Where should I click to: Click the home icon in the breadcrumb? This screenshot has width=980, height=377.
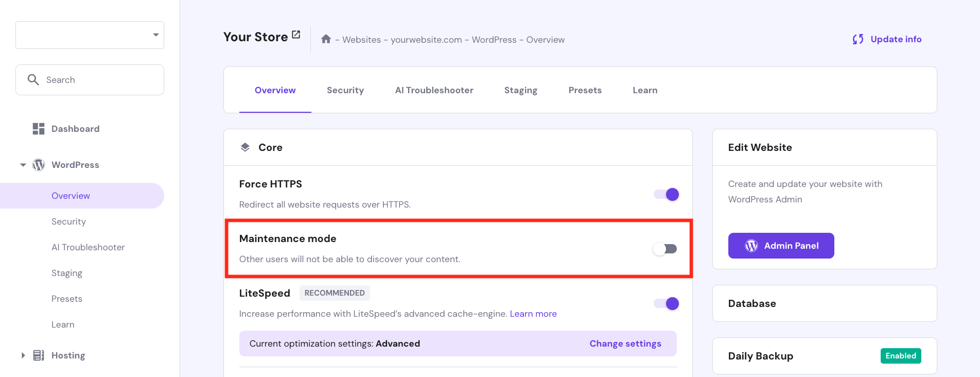click(326, 39)
